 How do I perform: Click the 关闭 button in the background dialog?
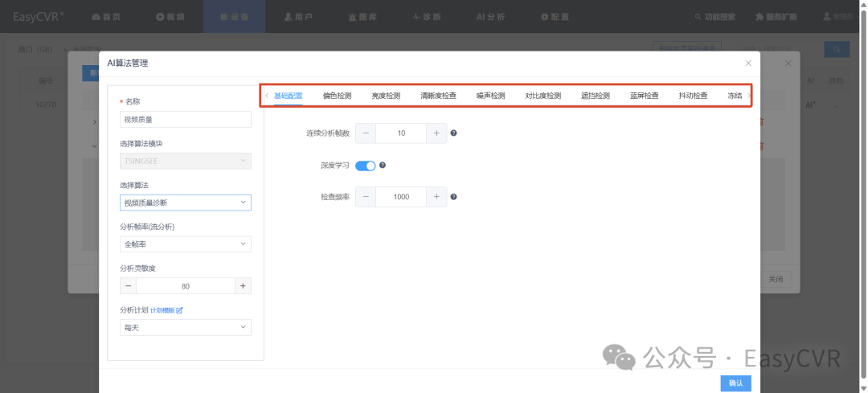775,280
